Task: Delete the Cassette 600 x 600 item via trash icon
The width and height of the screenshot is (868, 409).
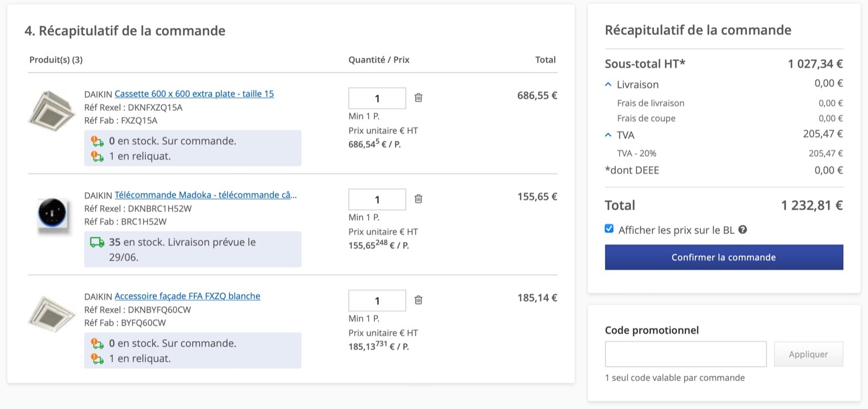Action: (x=418, y=98)
